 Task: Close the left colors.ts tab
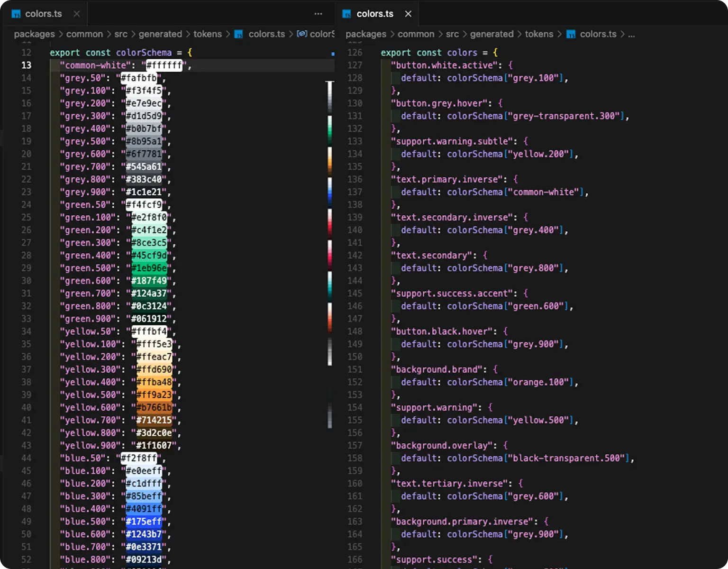[76, 14]
